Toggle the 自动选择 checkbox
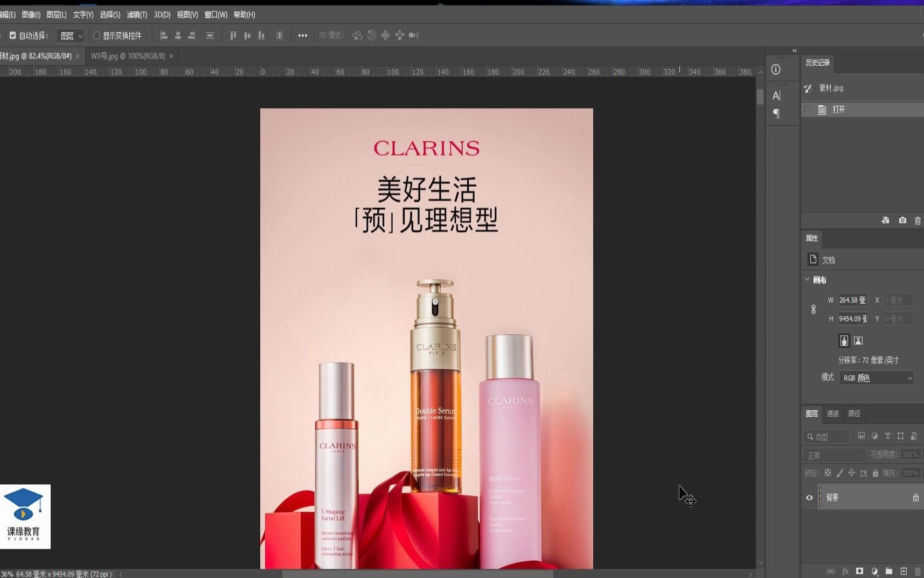924x578 pixels. tap(13, 36)
